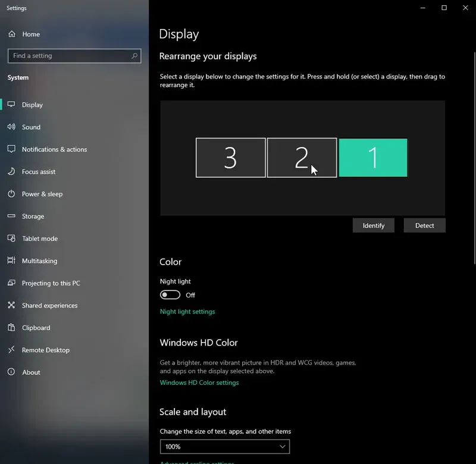
Task: Click the Power & sleep icon
Action: tap(11, 193)
